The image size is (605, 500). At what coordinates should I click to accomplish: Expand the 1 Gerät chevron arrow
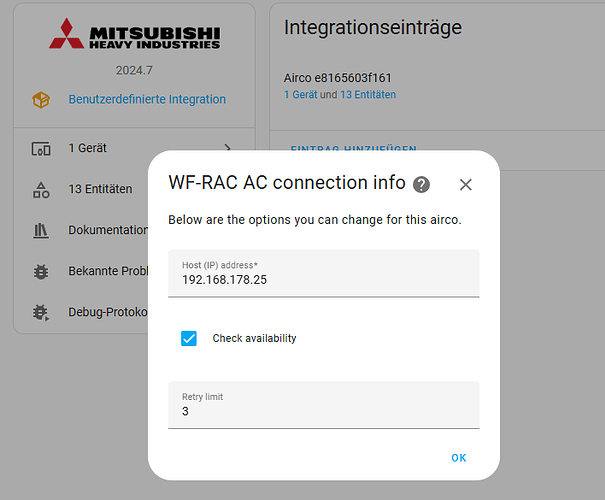(x=228, y=148)
